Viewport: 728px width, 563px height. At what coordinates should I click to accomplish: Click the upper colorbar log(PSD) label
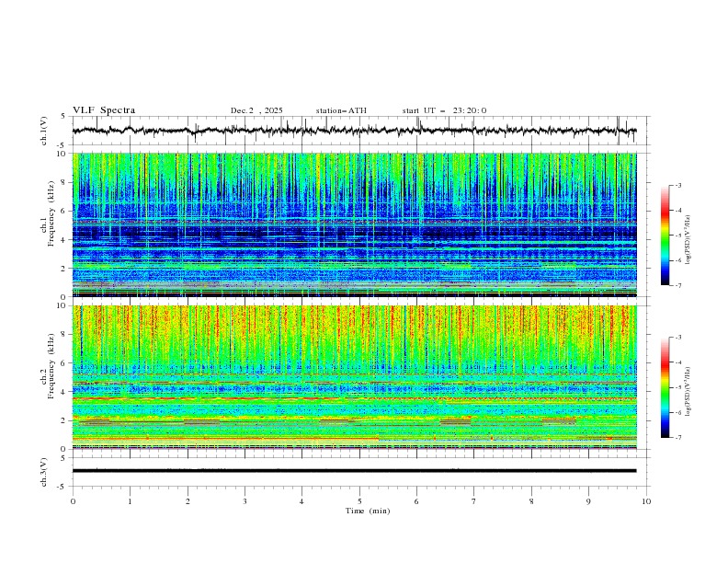688,235
